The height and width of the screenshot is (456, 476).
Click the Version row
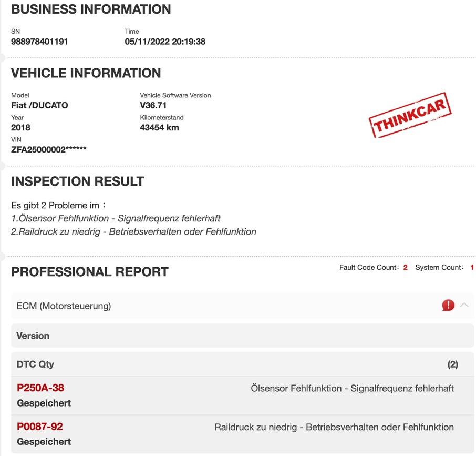tap(33, 336)
